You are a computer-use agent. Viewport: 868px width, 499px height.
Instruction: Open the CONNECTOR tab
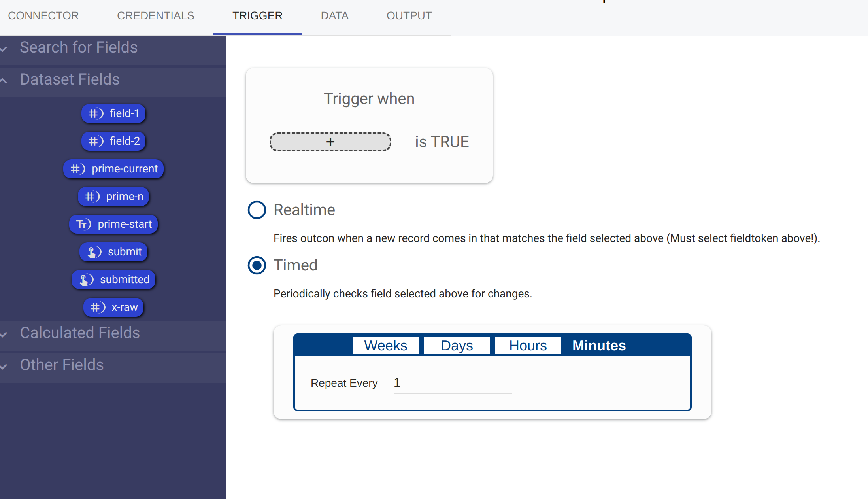click(x=43, y=16)
